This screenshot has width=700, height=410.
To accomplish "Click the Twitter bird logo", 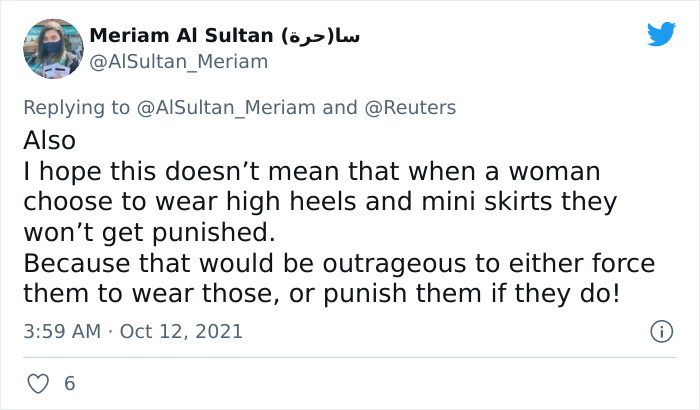I will tap(661, 35).
